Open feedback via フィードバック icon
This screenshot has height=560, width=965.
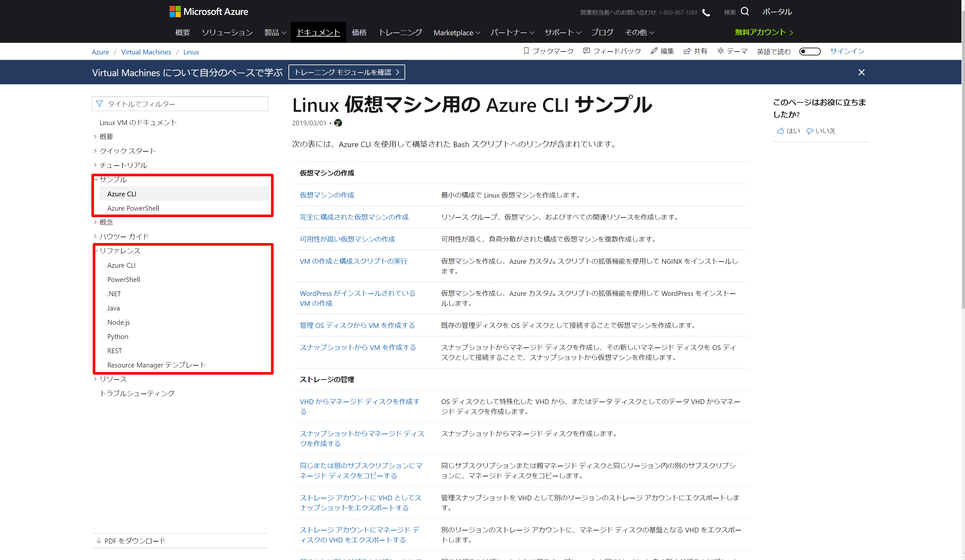click(586, 51)
